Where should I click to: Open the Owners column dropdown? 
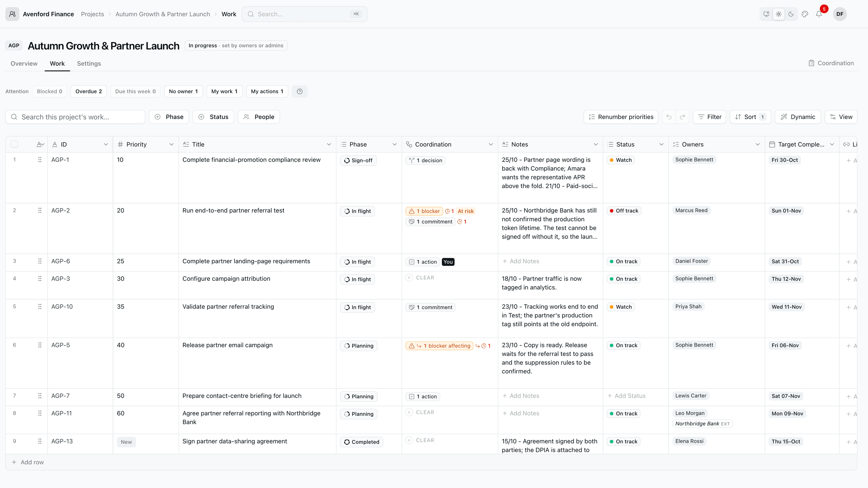point(758,144)
